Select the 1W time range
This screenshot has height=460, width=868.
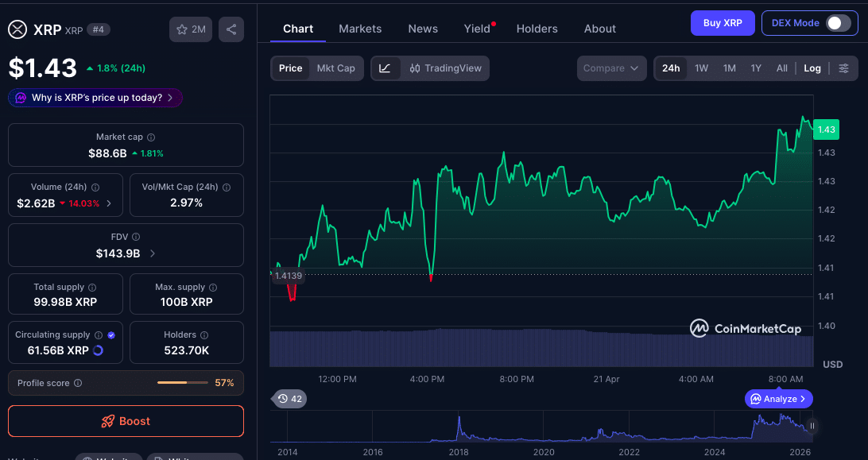[x=701, y=68]
